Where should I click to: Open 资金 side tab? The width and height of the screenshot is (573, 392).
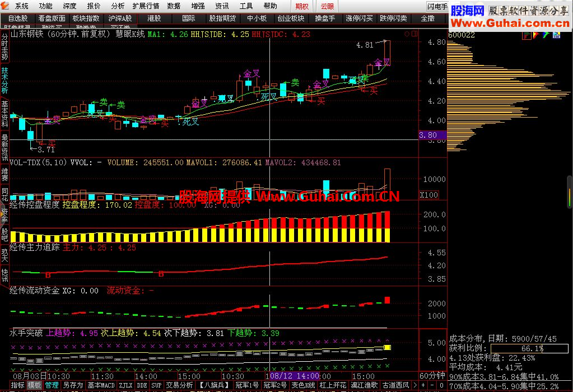click(4, 215)
